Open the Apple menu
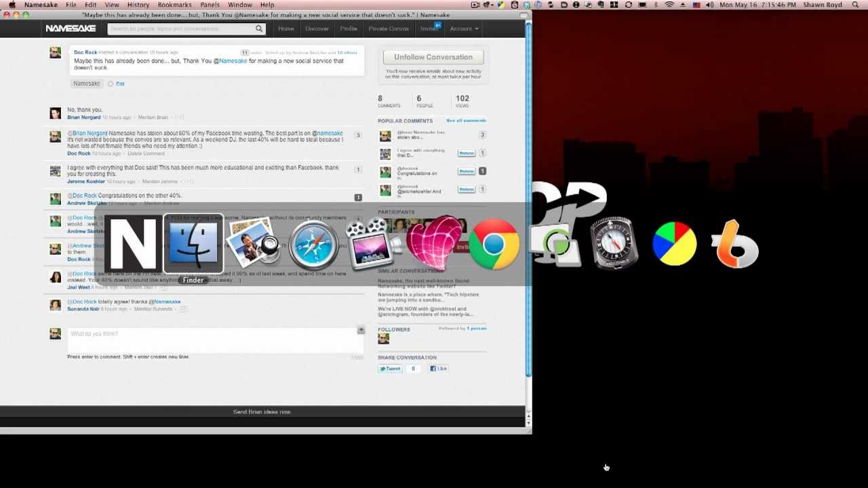868x488 pixels. pyautogui.click(x=12, y=5)
